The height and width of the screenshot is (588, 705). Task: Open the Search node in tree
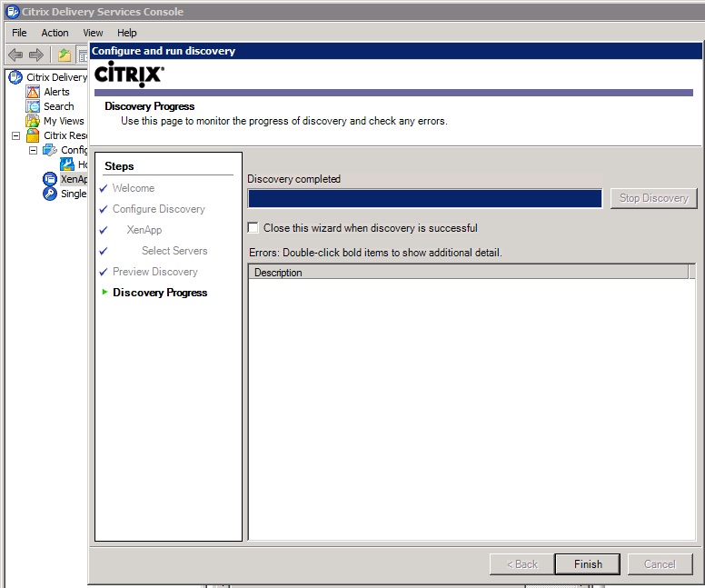(x=58, y=106)
